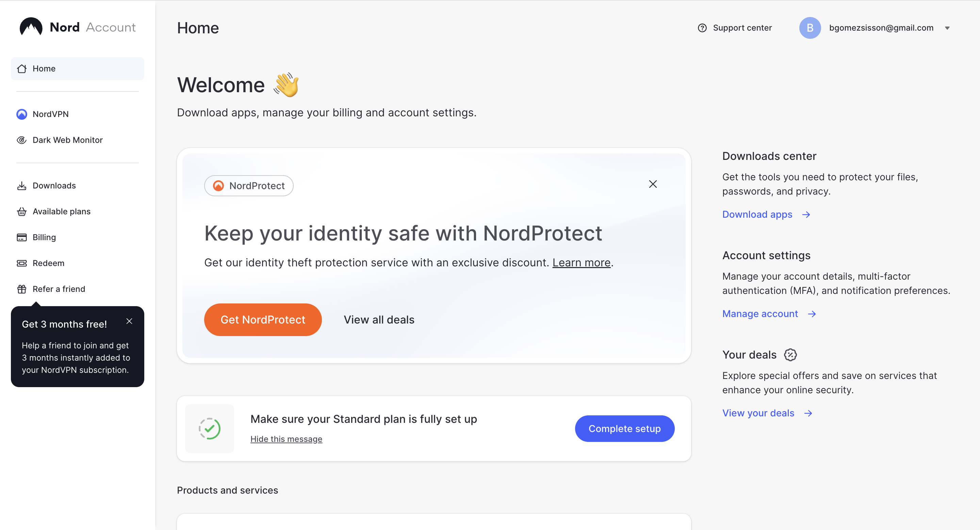The image size is (980, 530).
Task: Click the Nord logo icon
Action: 31,27
